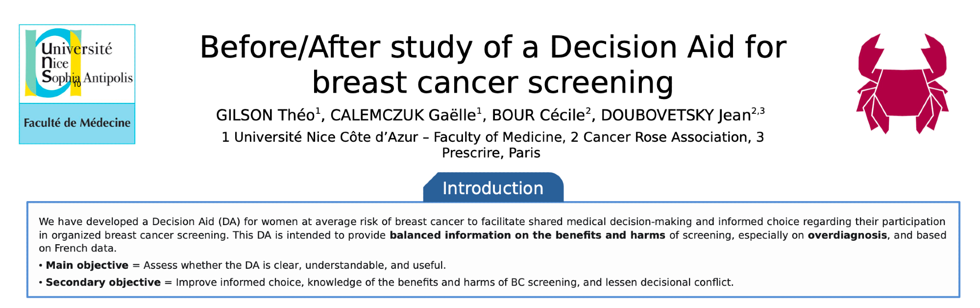980x308 pixels.
Task: Click the "on French data." line
Action: [x=77, y=249]
